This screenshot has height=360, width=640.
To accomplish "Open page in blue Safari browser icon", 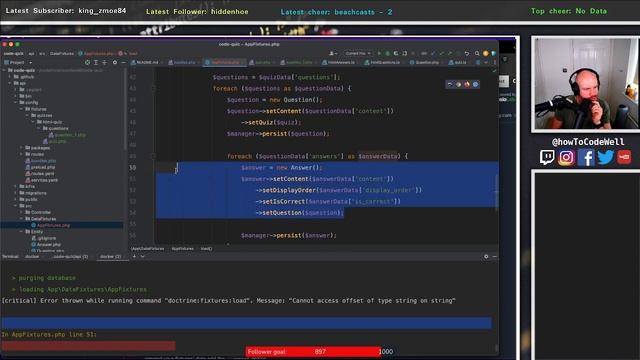I will click(x=476, y=84).
